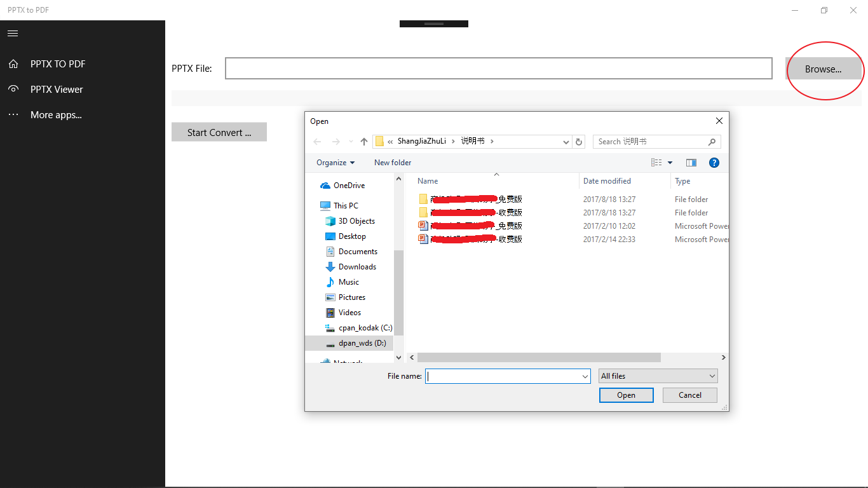Click the 说明书 breadcrumb segment
The image size is (868, 488).
473,142
